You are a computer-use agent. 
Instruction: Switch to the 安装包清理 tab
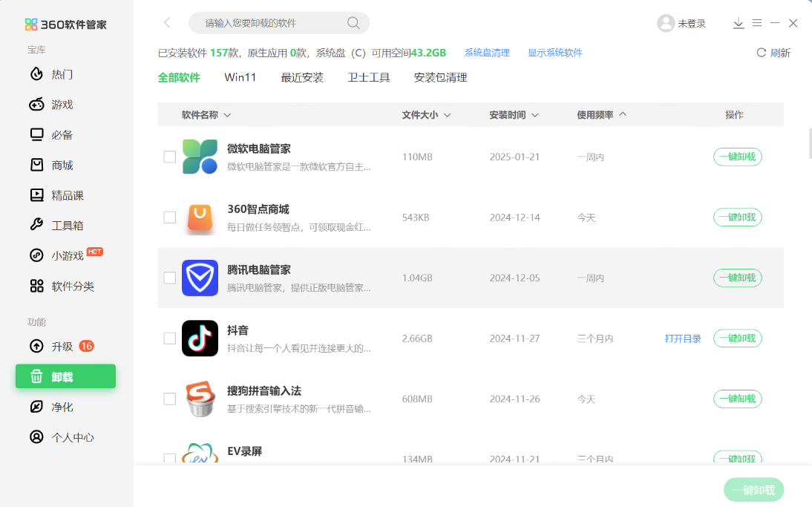click(441, 78)
